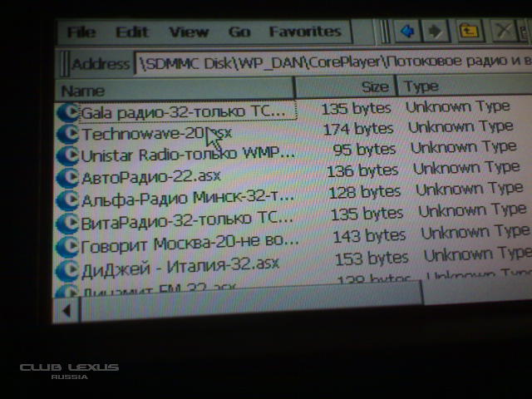Select the Говорит Москва-20 file entry
532x399 pixels.
click(x=190, y=247)
